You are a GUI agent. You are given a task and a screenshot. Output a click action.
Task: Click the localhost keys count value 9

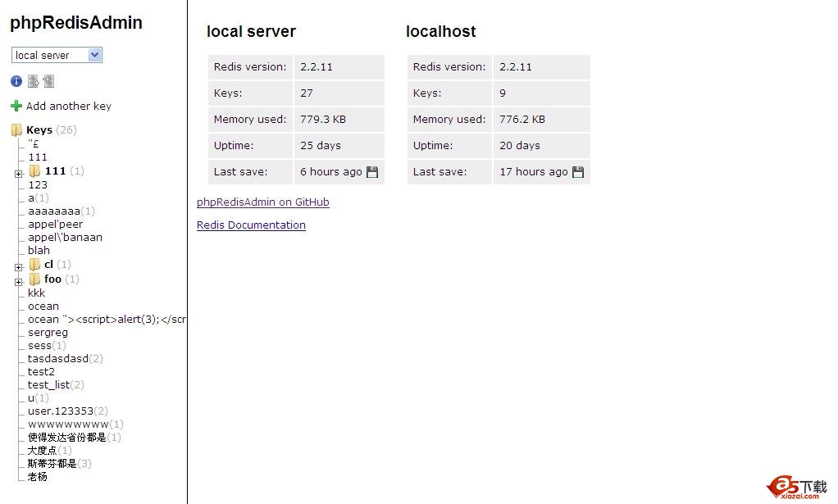[x=503, y=93]
